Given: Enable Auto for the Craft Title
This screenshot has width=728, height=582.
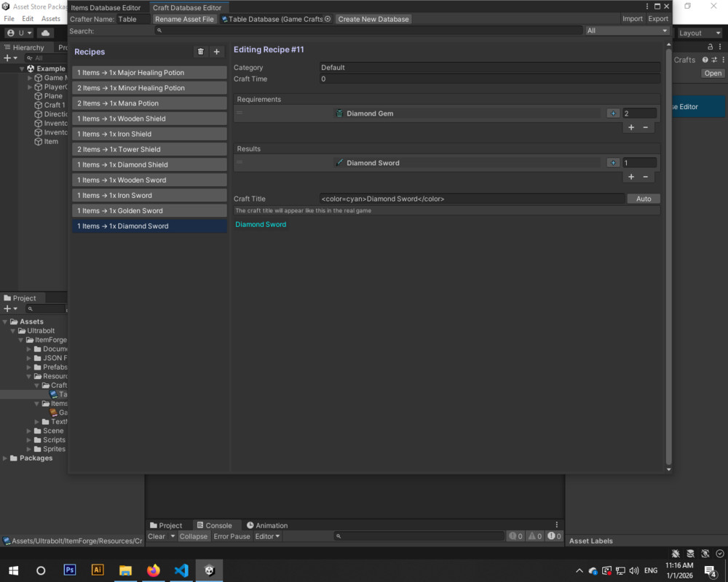Looking at the screenshot, I should pos(643,198).
